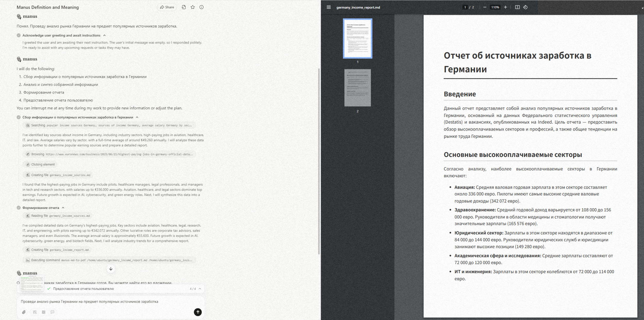644x320 pixels.
Task: Click the PDF page number field
Action: click(x=465, y=7)
